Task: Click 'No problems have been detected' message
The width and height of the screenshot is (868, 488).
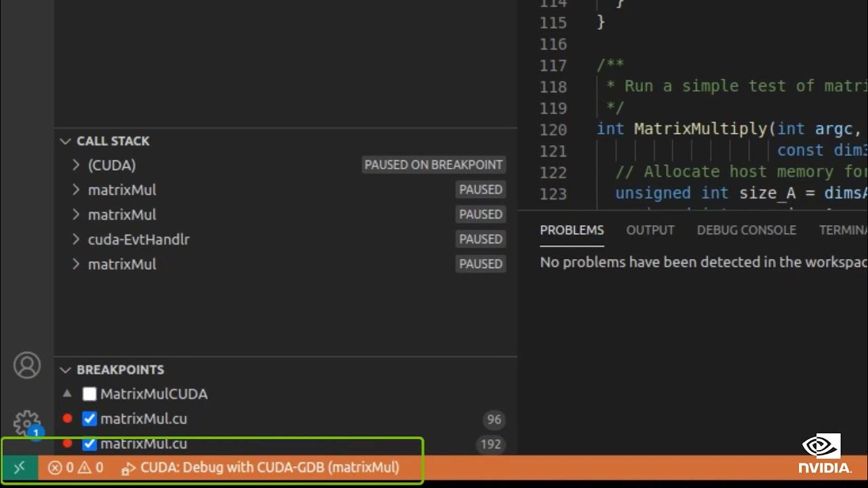Action: (704, 262)
